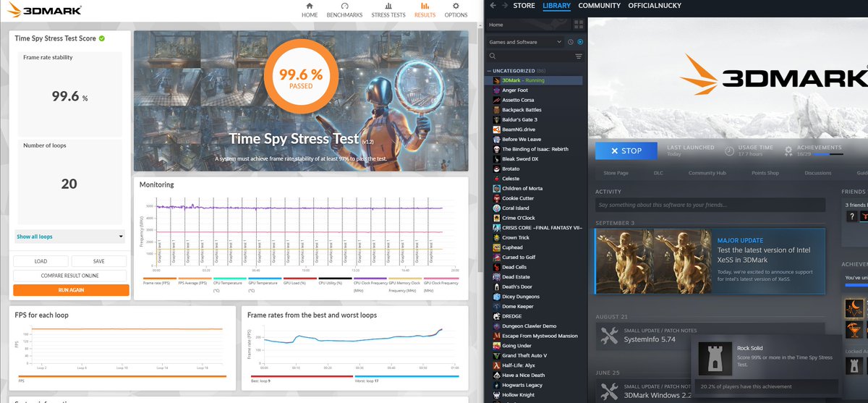Open XeSS major update news card
The image size is (868, 403).
[710, 261]
